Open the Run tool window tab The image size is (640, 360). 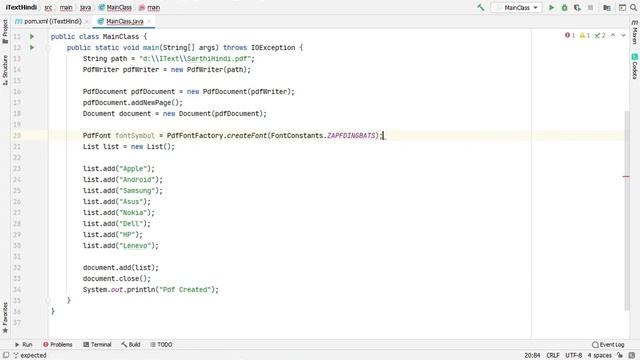tap(24, 344)
